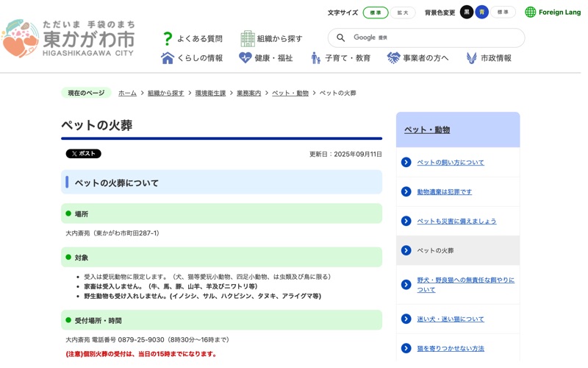Open the 組織から探す menu item

tap(279, 39)
